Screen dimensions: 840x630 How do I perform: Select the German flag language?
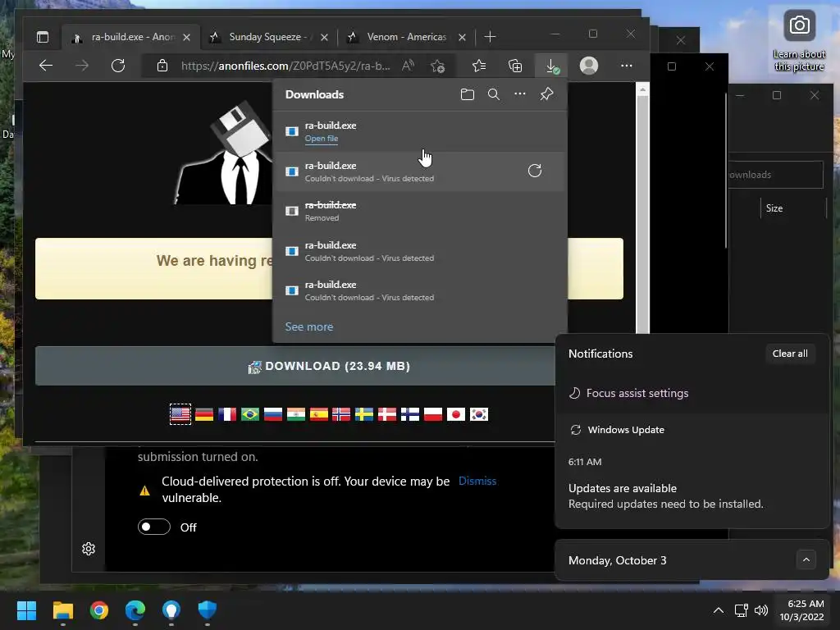tap(204, 414)
